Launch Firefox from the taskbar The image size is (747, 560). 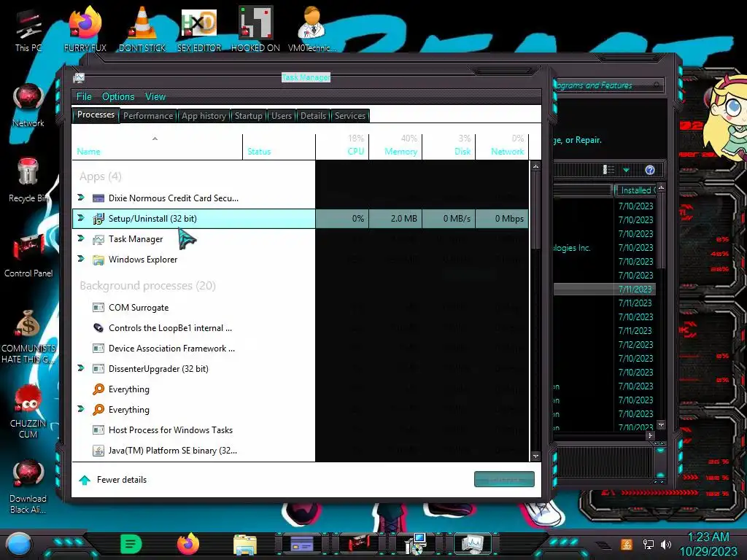click(188, 544)
